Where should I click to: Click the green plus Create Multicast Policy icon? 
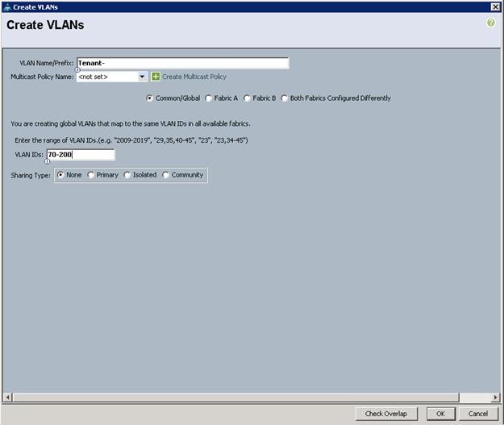156,77
